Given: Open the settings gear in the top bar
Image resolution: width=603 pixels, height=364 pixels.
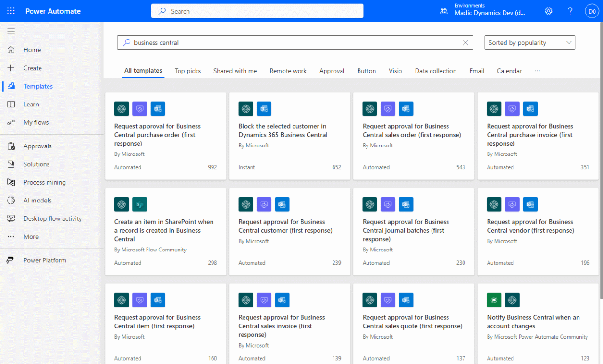Looking at the screenshot, I should pos(548,10).
